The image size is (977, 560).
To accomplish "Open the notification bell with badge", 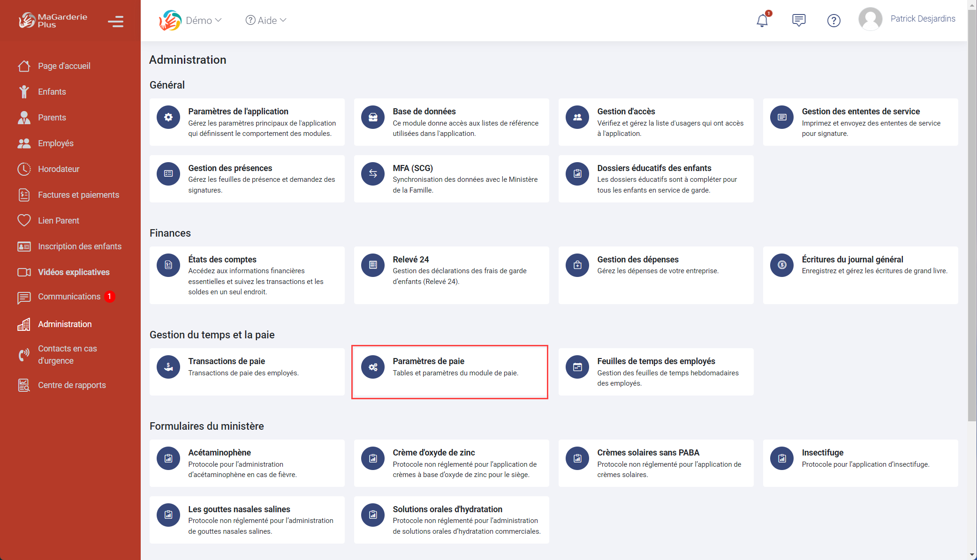I will pyautogui.click(x=762, y=20).
